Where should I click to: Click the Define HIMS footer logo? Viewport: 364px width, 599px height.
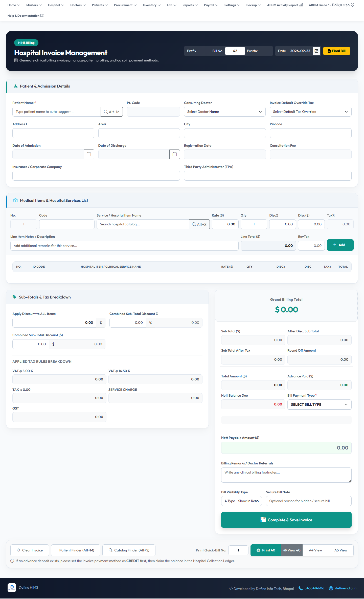[12, 588]
